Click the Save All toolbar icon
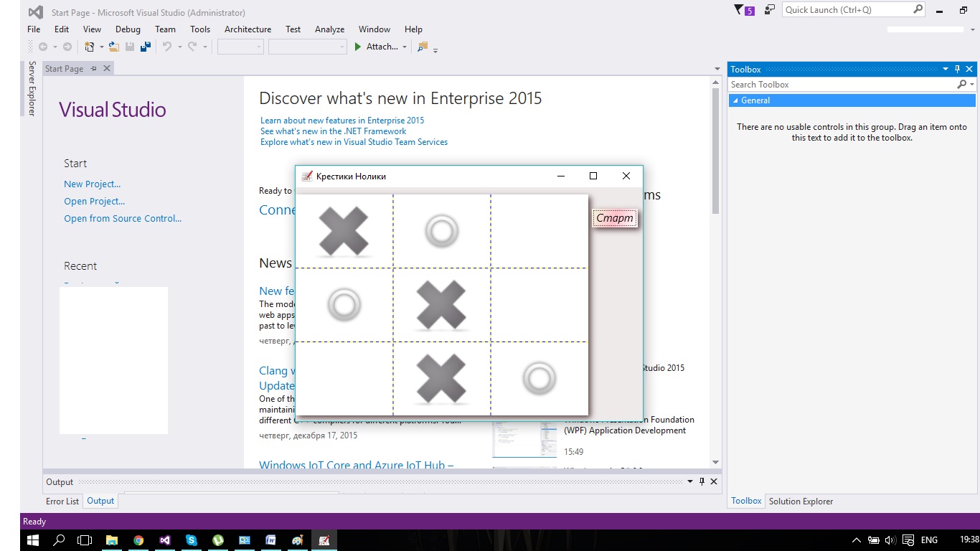This screenshot has height=551, width=980. 146,47
